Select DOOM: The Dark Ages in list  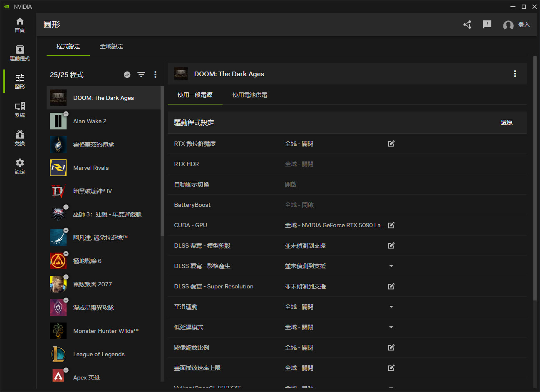point(103,98)
